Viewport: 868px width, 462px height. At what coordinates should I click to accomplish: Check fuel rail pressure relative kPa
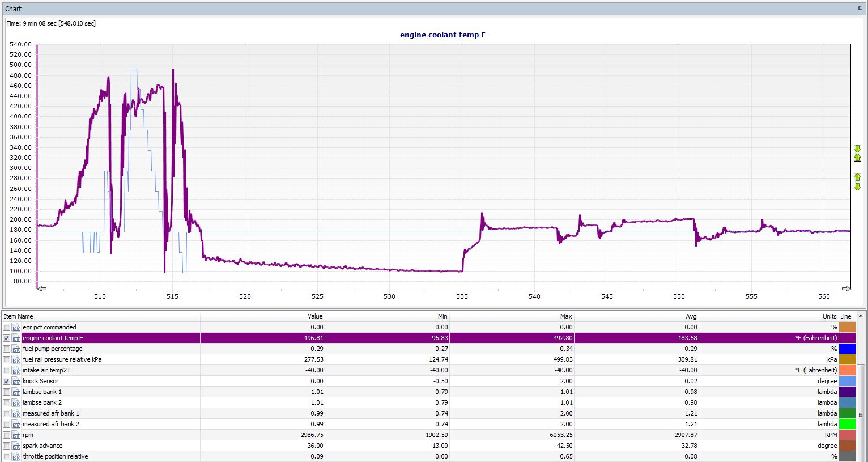point(7,359)
